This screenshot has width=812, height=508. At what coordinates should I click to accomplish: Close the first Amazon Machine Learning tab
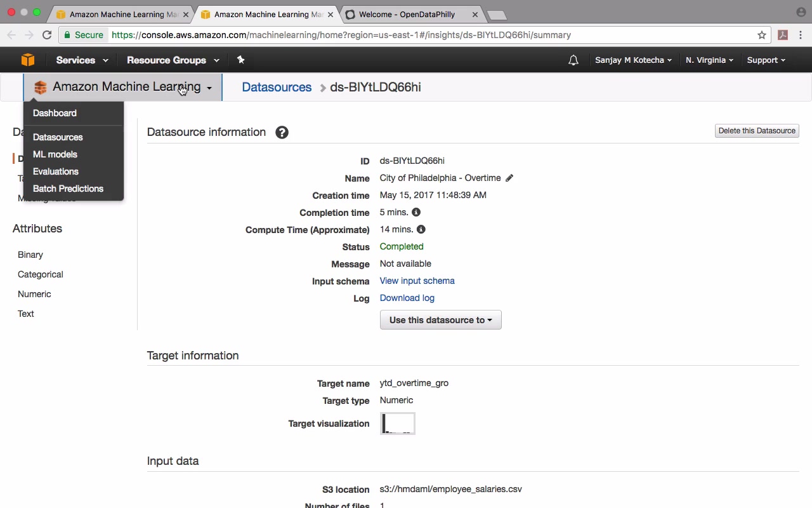186,14
